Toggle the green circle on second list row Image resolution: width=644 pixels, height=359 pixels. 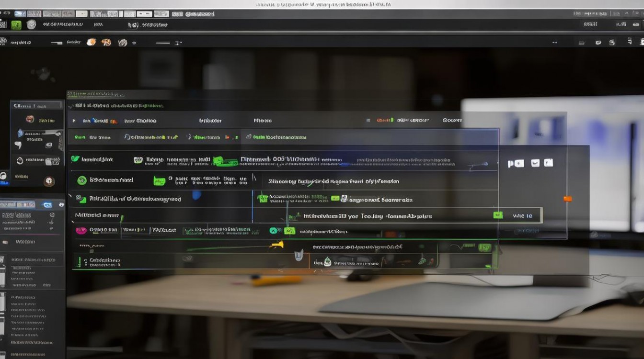pyautogui.click(x=82, y=180)
